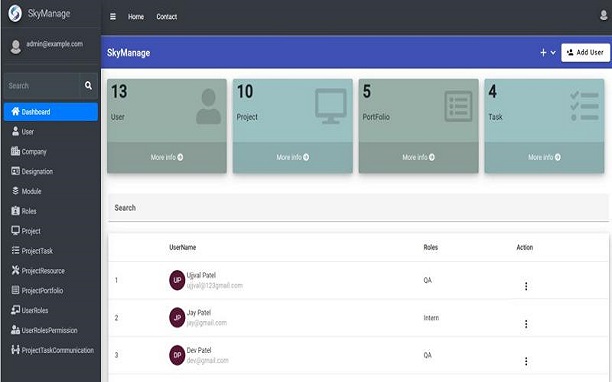Click the SkyManage logo icon
612x382 pixels.
click(x=15, y=14)
